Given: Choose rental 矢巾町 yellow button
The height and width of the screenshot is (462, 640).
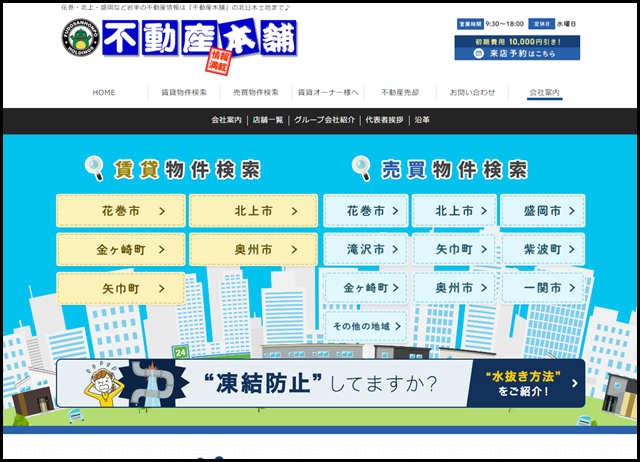Looking at the screenshot, I should click(x=121, y=289).
